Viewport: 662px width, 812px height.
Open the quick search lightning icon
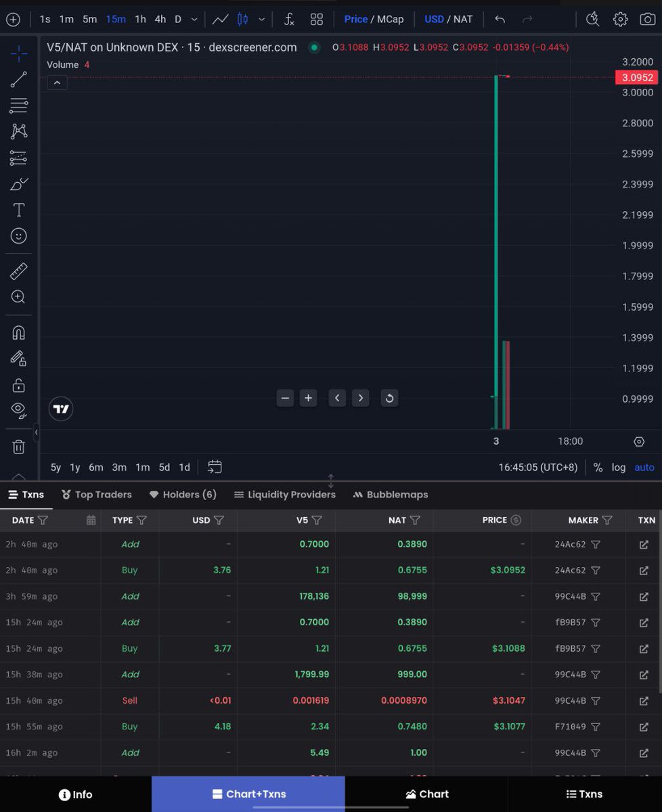(x=592, y=19)
